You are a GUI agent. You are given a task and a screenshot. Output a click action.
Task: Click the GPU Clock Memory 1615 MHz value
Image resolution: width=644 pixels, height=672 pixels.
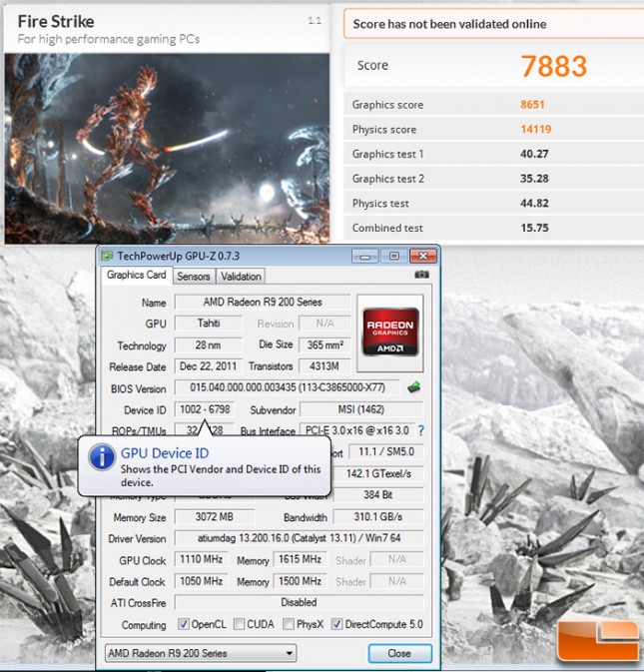300,560
